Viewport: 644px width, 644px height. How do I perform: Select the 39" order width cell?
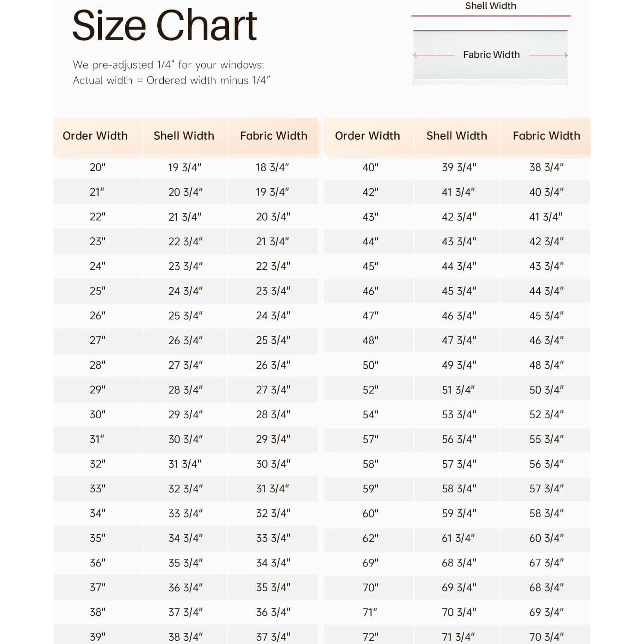pyautogui.click(x=97, y=637)
